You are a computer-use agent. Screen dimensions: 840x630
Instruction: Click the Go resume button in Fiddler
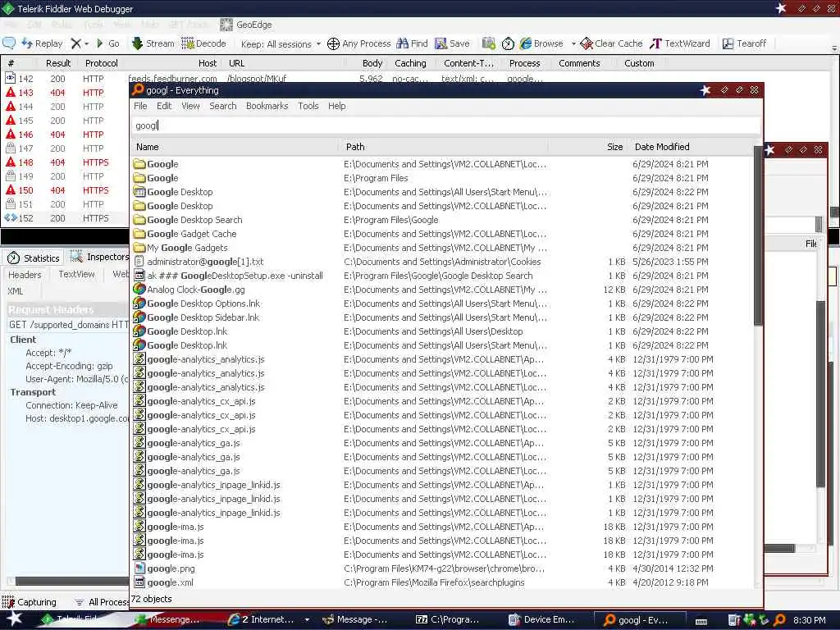pos(107,43)
